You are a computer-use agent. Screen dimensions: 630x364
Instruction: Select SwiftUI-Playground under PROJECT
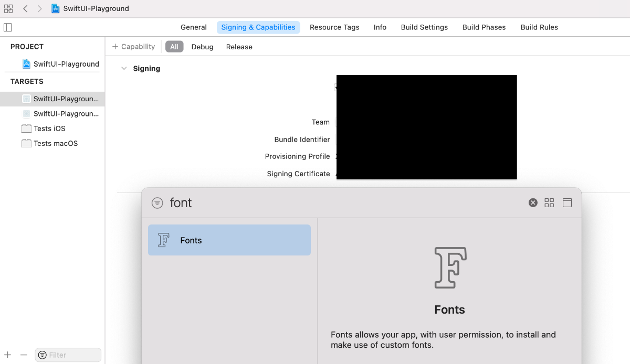[x=60, y=64]
